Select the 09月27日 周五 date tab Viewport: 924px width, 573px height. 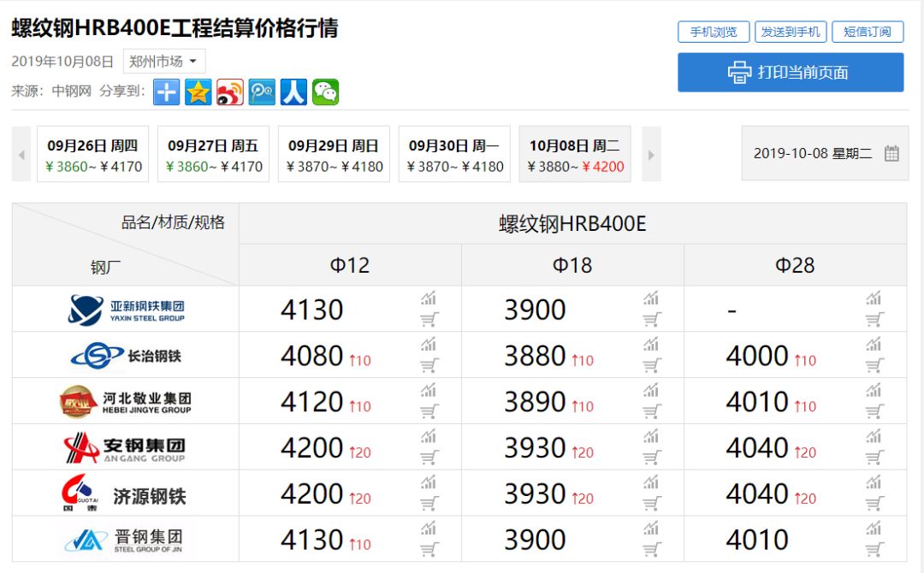coord(213,154)
